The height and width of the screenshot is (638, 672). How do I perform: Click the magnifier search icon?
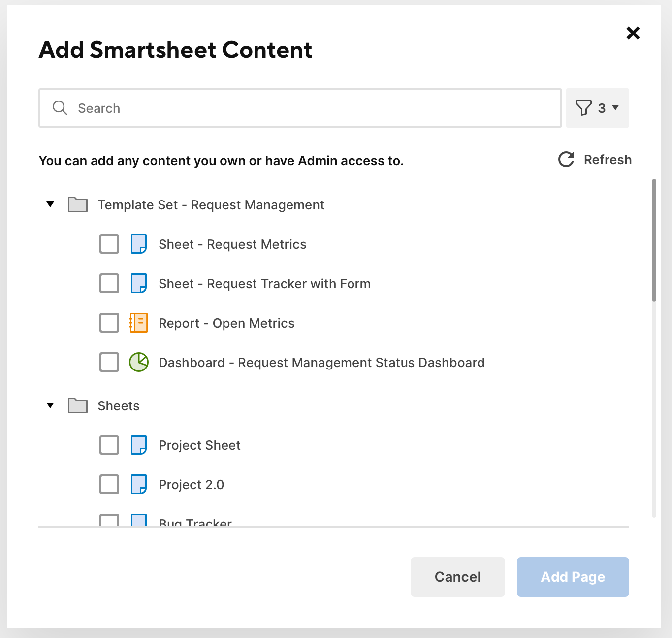click(x=60, y=108)
